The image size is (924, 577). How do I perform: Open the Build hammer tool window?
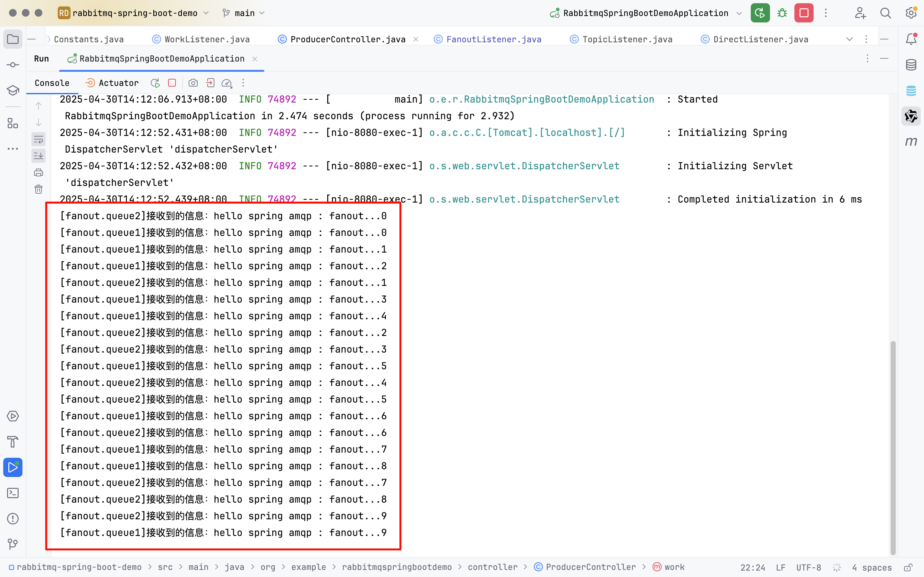pyautogui.click(x=13, y=441)
